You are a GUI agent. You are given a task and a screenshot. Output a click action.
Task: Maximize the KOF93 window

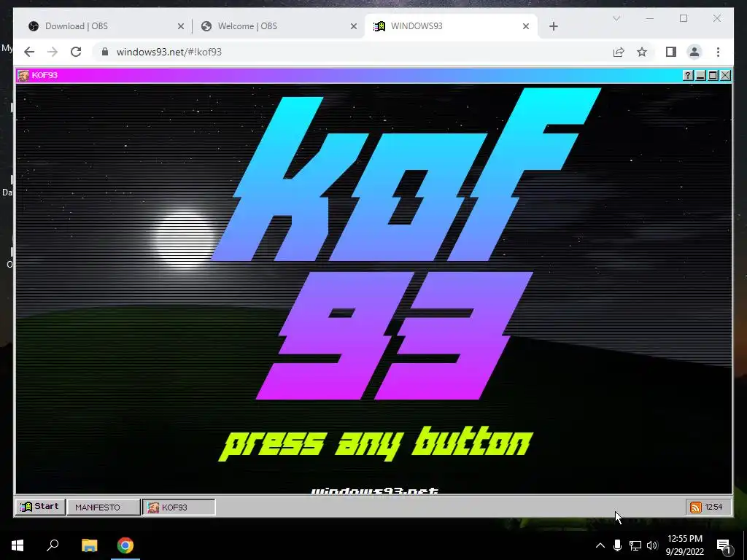(x=713, y=75)
